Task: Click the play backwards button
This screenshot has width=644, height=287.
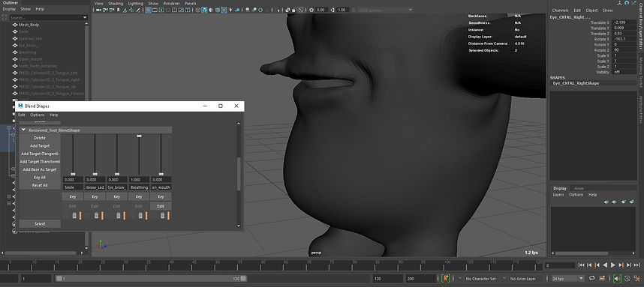Action: click(x=604, y=265)
